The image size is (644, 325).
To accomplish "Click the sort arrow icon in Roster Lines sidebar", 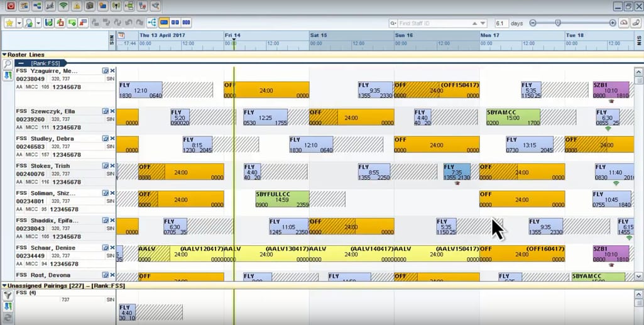I will pyautogui.click(x=8, y=75).
